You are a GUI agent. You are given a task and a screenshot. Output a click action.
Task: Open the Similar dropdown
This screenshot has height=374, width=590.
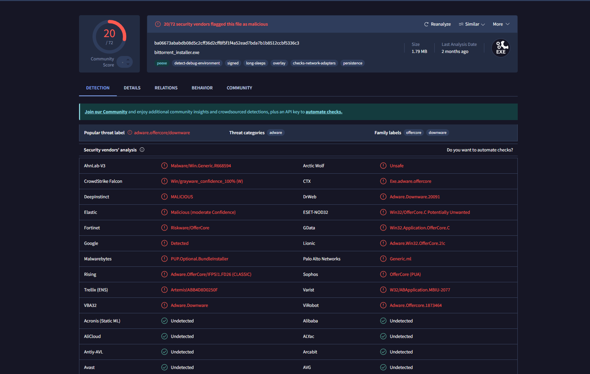(x=472, y=24)
